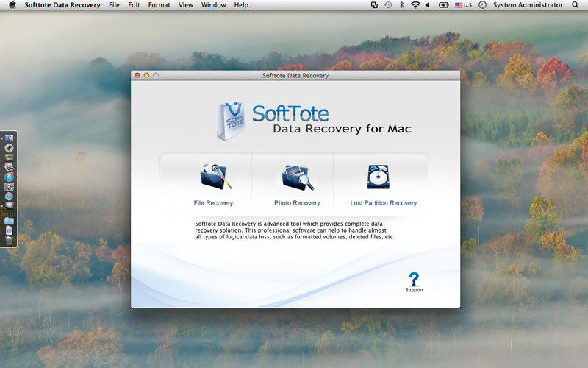Open the Help menu
Screen dimensions: 588x368
[x=241, y=5]
